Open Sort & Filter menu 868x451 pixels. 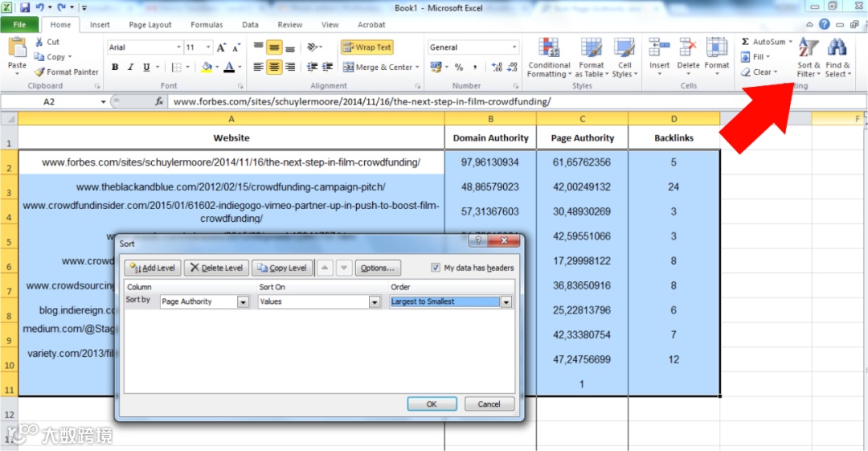click(809, 58)
